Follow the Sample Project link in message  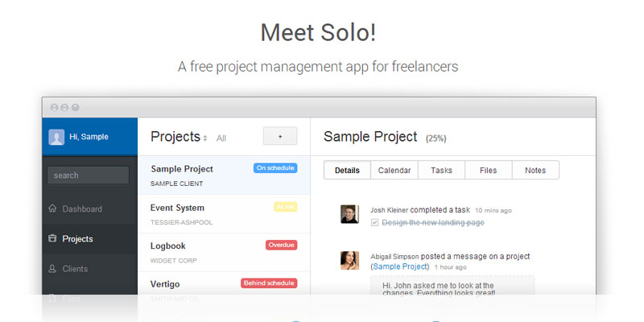[x=400, y=266]
